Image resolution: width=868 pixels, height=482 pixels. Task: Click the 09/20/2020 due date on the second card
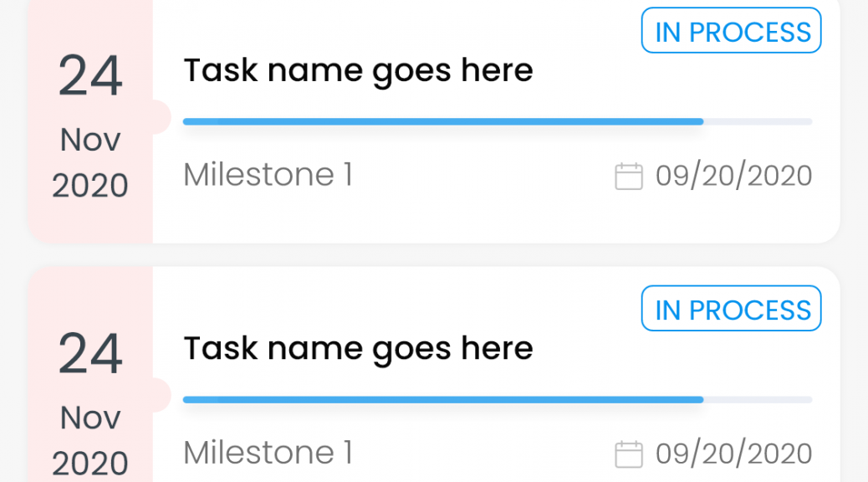734,454
